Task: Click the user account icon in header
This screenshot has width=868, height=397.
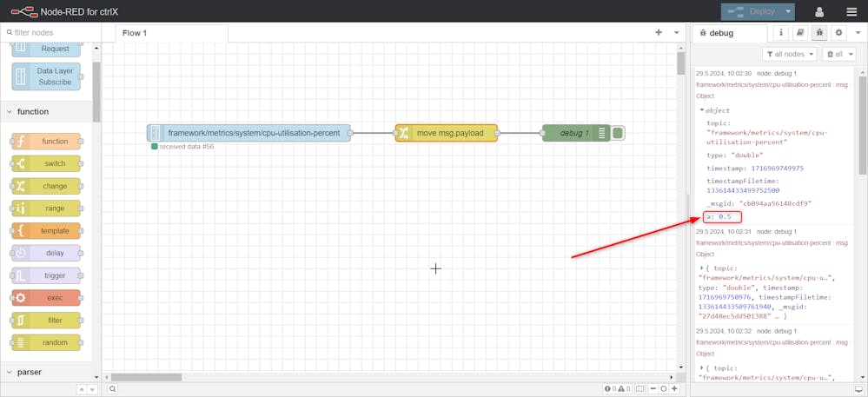Action: click(x=818, y=12)
